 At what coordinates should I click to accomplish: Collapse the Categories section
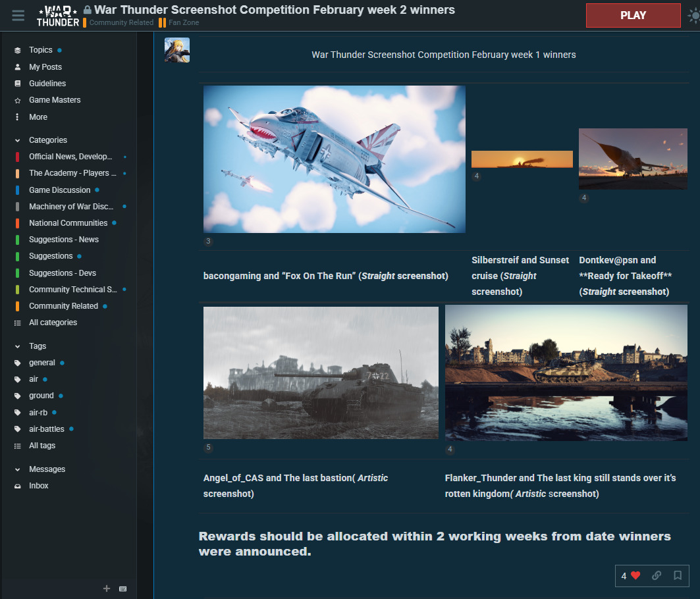pos(18,140)
